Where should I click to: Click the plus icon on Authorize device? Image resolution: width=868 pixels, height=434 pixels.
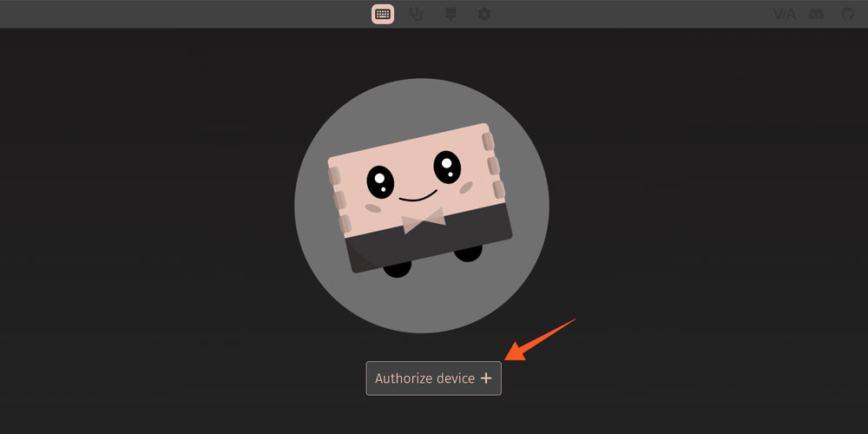click(x=486, y=378)
